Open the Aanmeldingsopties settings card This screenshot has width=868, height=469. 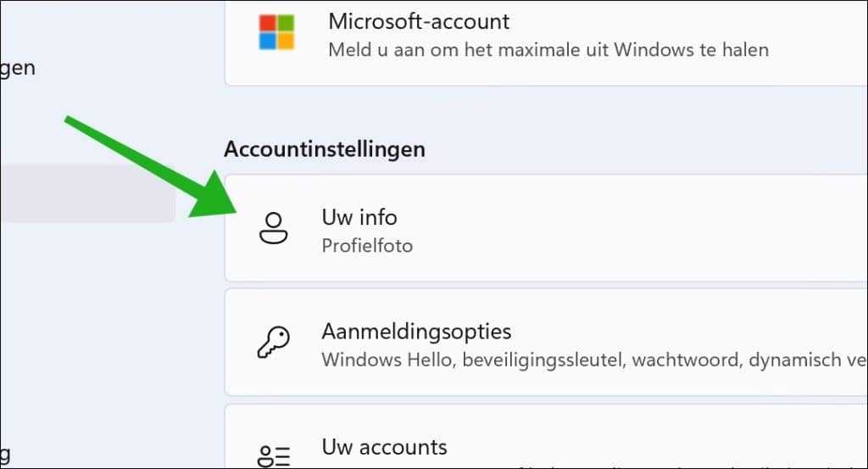(x=546, y=342)
